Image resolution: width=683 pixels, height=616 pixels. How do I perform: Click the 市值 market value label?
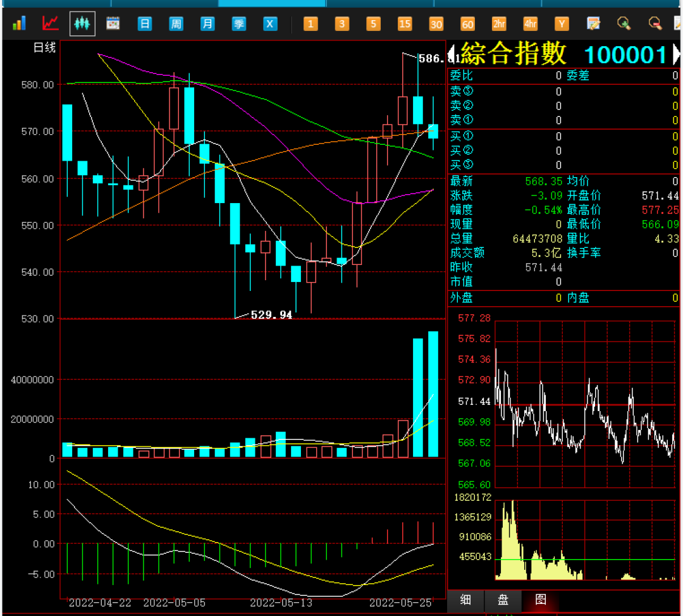click(x=461, y=282)
